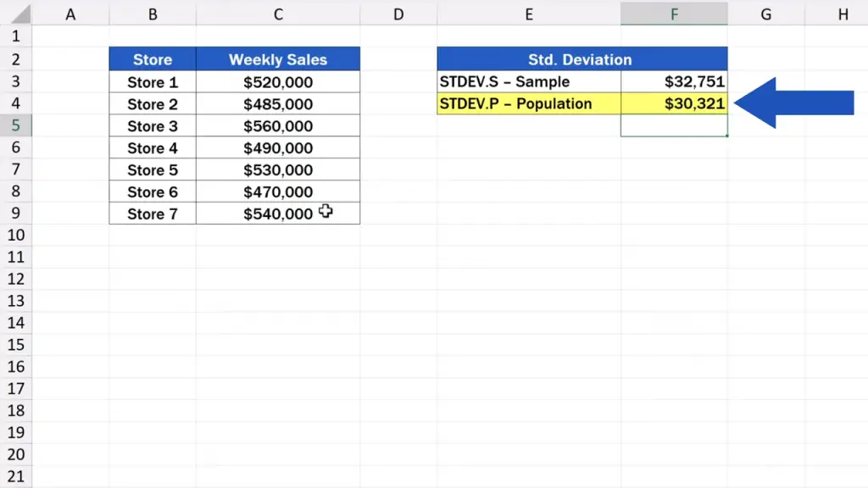Viewport: 868px width, 488px height.
Task: Click the Store 1 sales value $520,000
Action: [x=277, y=82]
